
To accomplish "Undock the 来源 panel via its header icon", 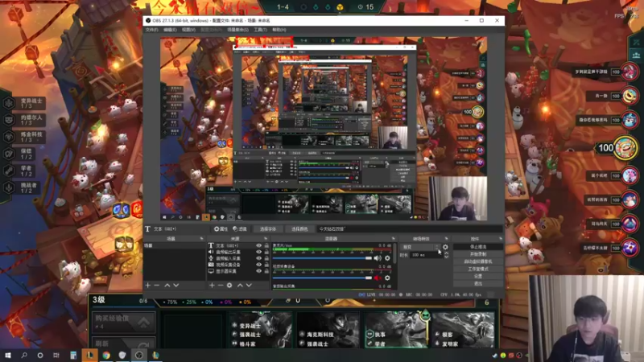I will [266, 238].
